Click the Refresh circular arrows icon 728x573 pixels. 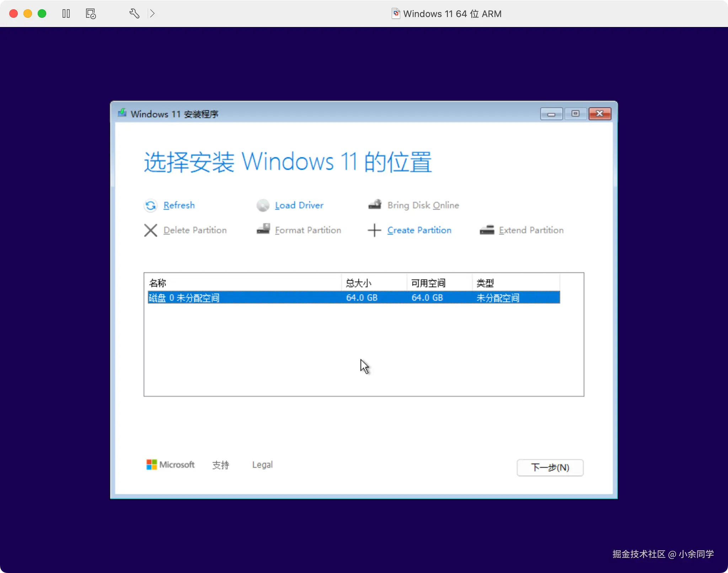(151, 205)
